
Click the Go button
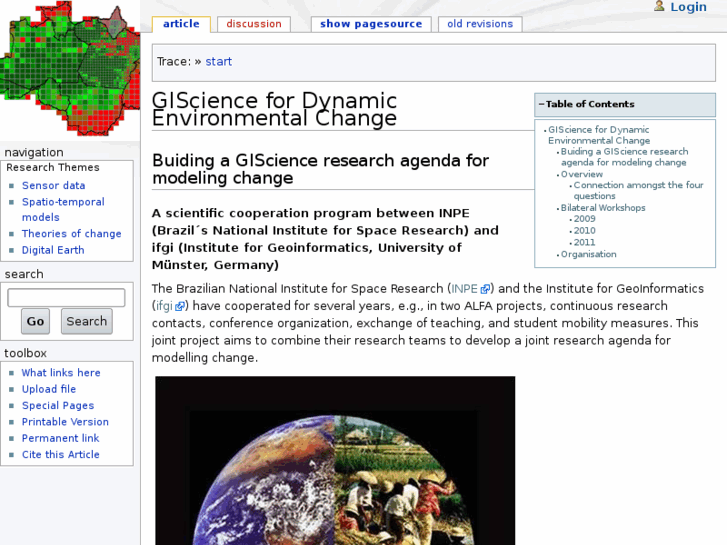click(35, 321)
